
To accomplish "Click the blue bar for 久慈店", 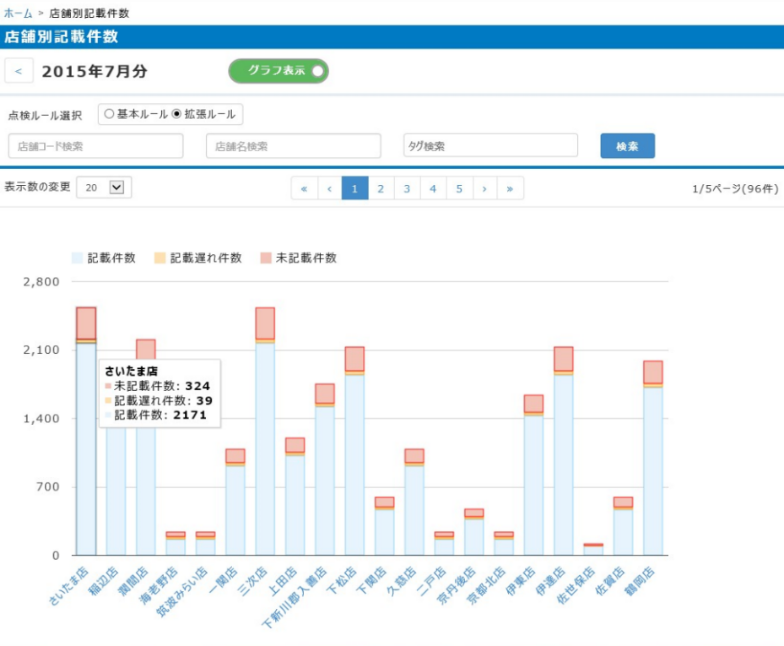I will 414,510.
